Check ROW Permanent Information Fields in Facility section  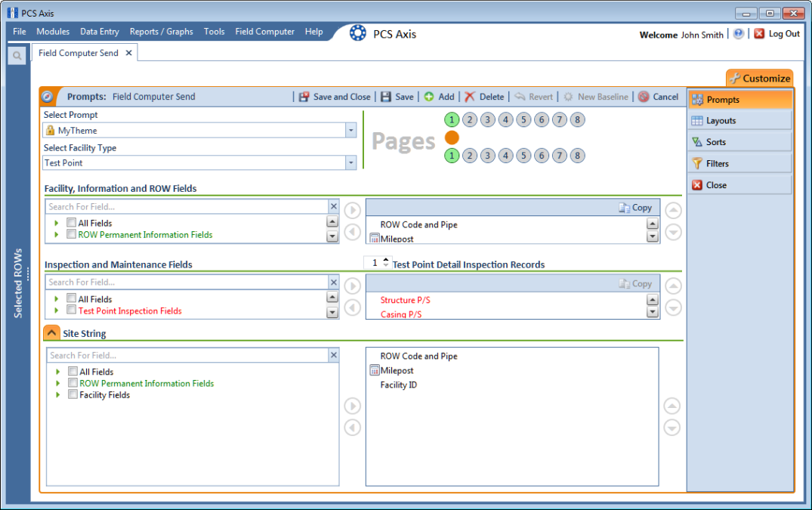pos(72,234)
